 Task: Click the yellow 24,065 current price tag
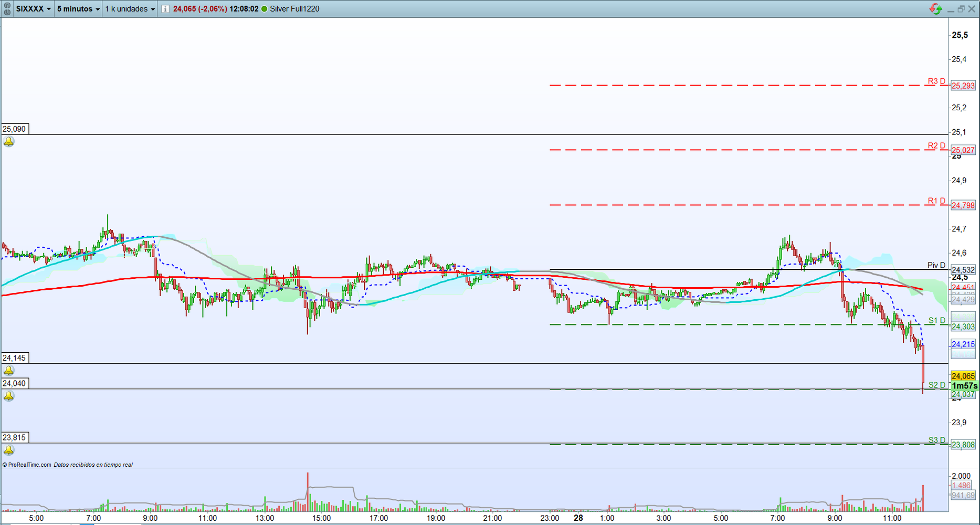click(x=963, y=376)
